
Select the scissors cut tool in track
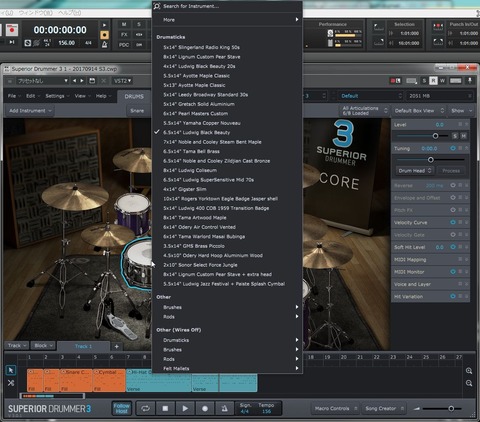point(11,383)
